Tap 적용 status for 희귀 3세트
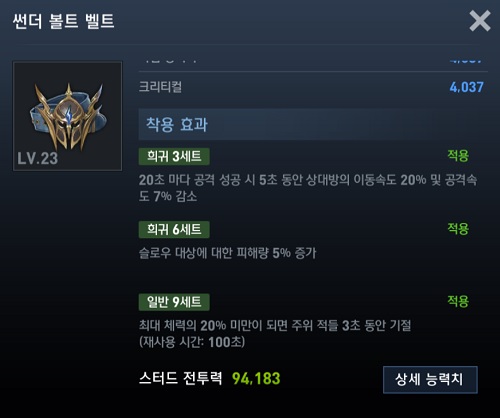The height and width of the screenshot is (418, 500). (x=458, y=156)
